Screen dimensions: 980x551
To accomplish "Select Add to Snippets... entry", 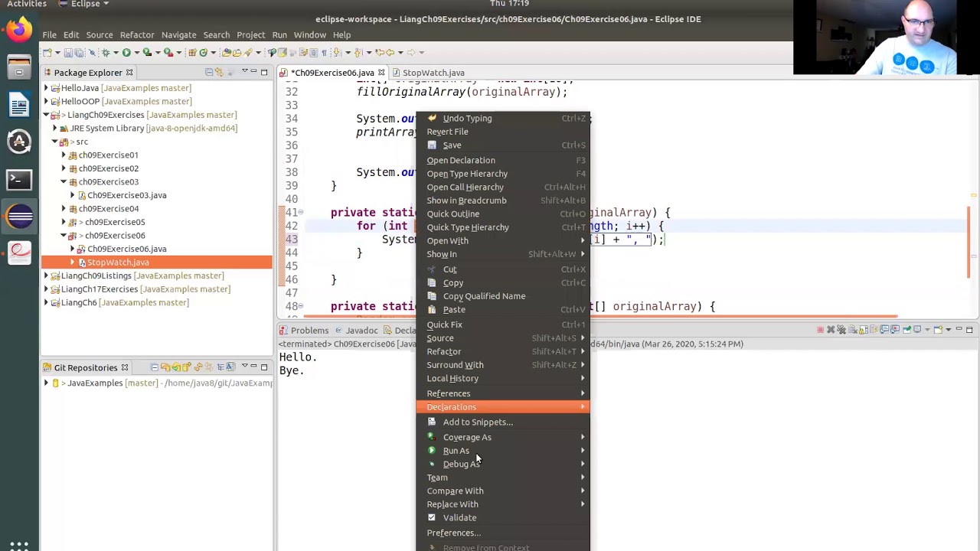I will pos(478,422).
